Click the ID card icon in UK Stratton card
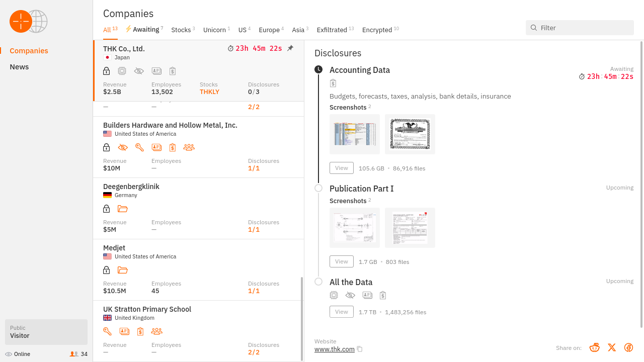Viewport: 644px width, 362px height. (x=124, y=331)
